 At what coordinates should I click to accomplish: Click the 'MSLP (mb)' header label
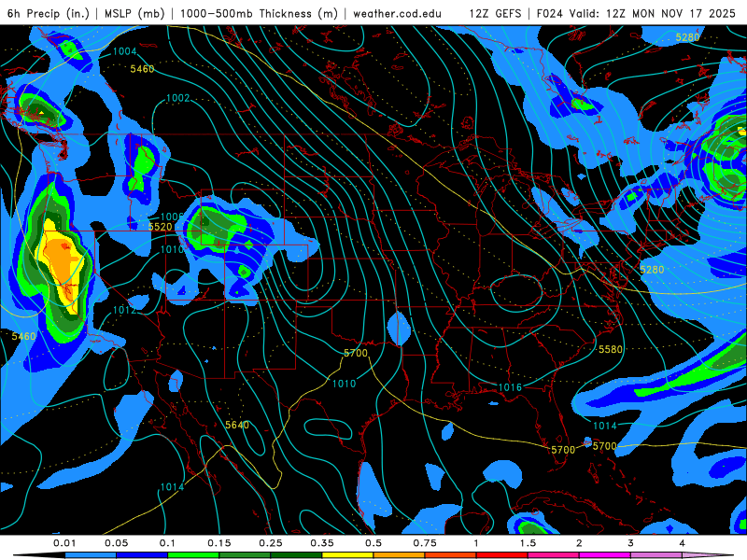134,13
